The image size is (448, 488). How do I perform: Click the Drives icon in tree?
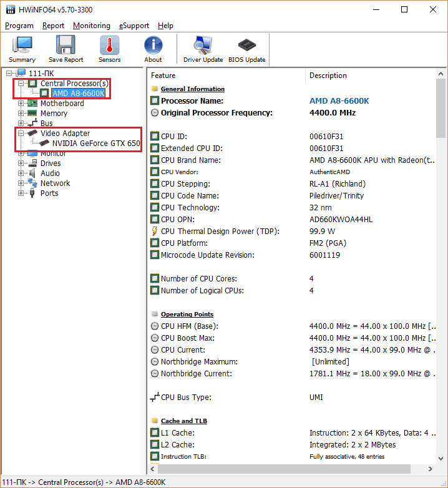click(x=32, y=163)
